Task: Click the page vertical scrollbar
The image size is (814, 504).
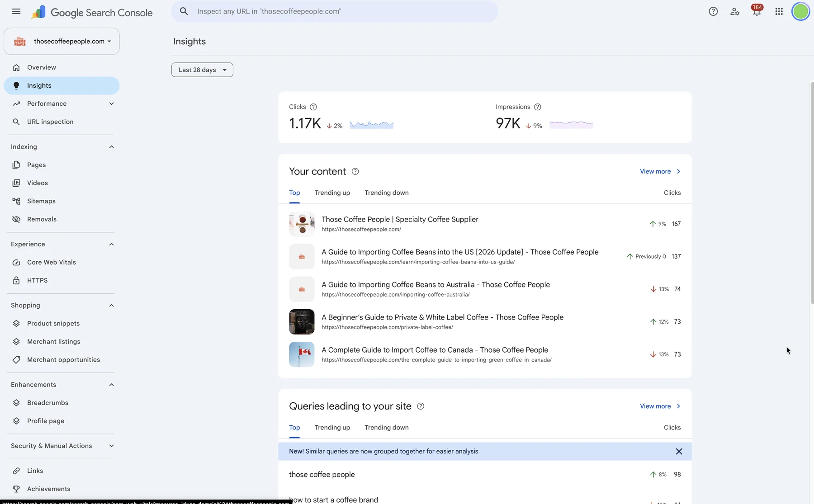Action: coord(812,193)
